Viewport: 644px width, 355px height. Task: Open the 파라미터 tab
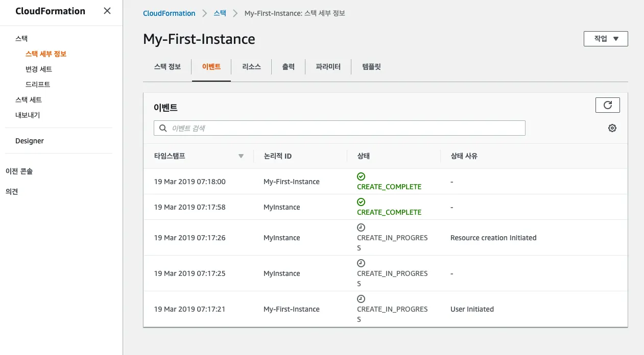click(328, 66)
